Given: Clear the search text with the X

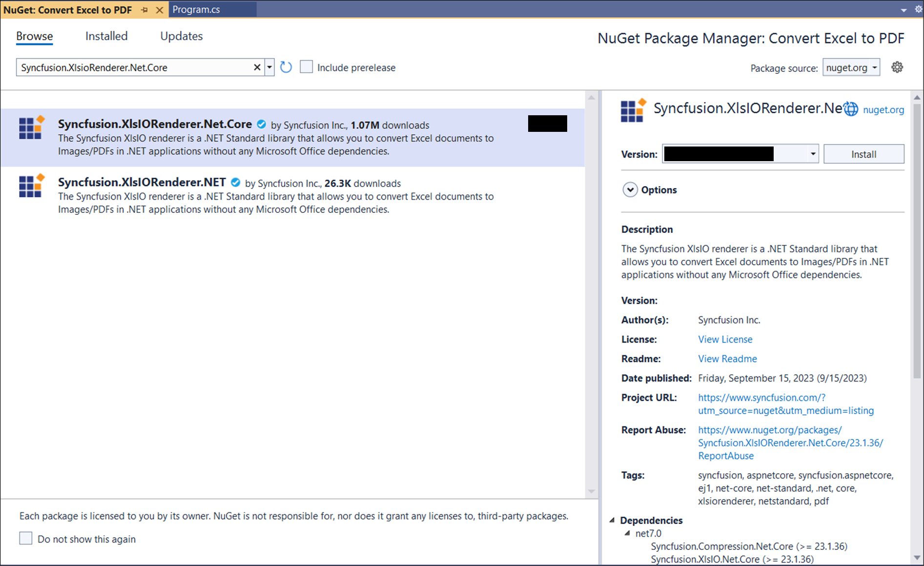Looking at the screenshot, I should (x=257, y=67).
